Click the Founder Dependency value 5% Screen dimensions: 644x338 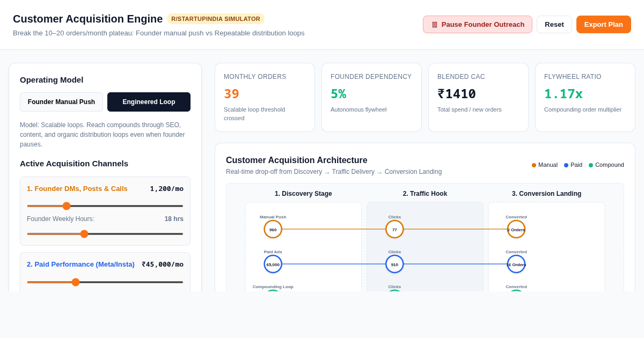[x=339, y=94]
